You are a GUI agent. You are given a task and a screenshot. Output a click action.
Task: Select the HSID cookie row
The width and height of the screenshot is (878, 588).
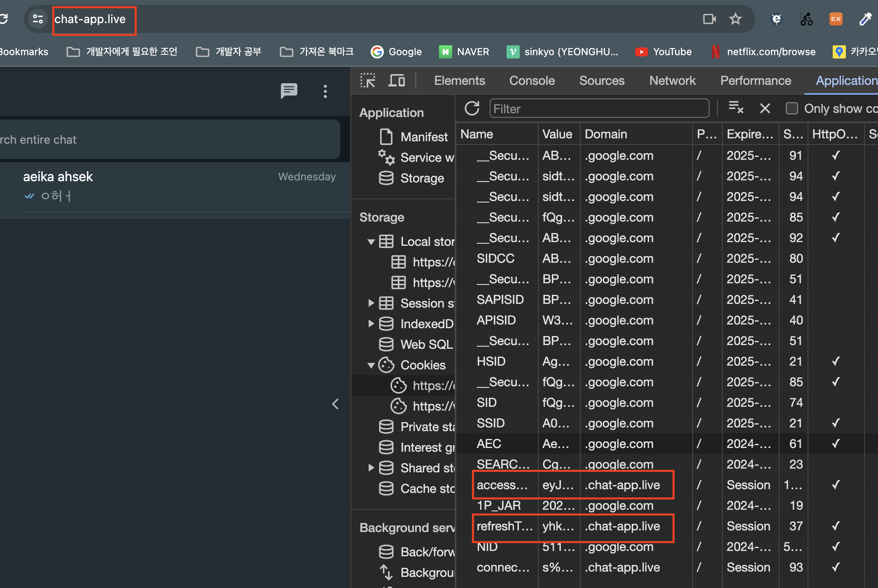(x=667, y=361)
